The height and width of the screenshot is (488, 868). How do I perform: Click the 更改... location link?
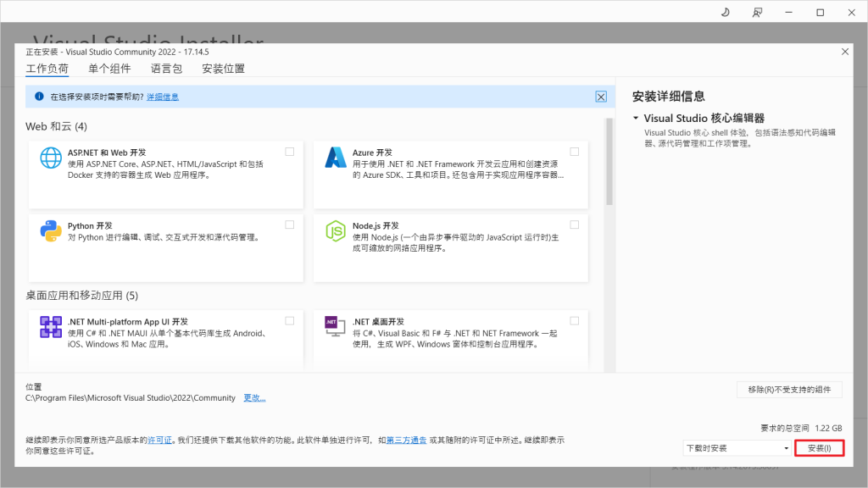pos(254,398)
